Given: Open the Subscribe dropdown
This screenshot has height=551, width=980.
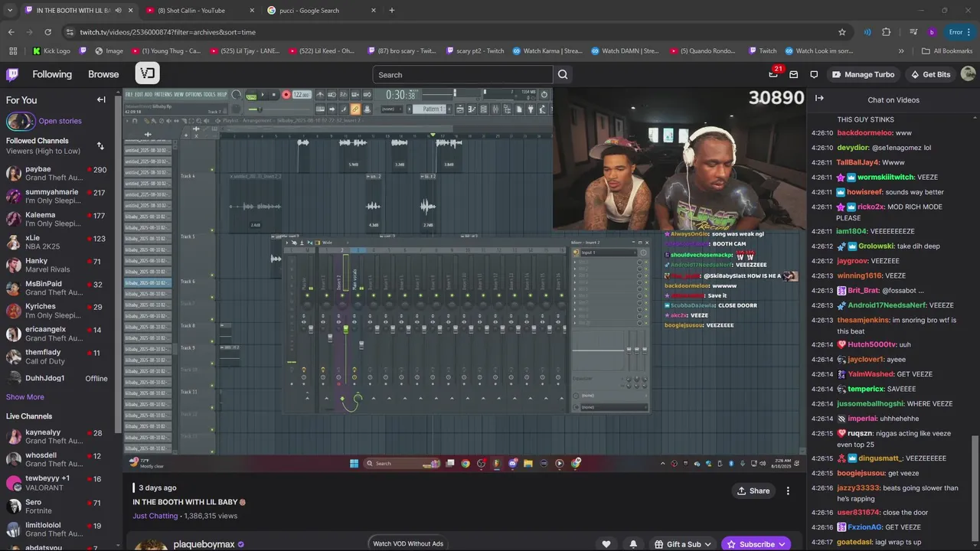Looking at the screenshot, I should point(756,544).
